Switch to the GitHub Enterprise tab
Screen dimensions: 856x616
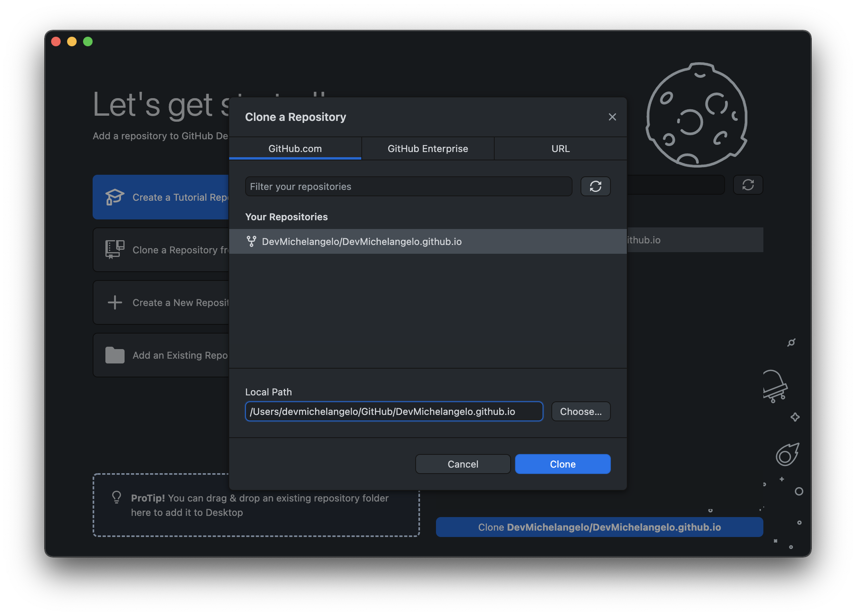pyautogui.click(x=428, y=148)
